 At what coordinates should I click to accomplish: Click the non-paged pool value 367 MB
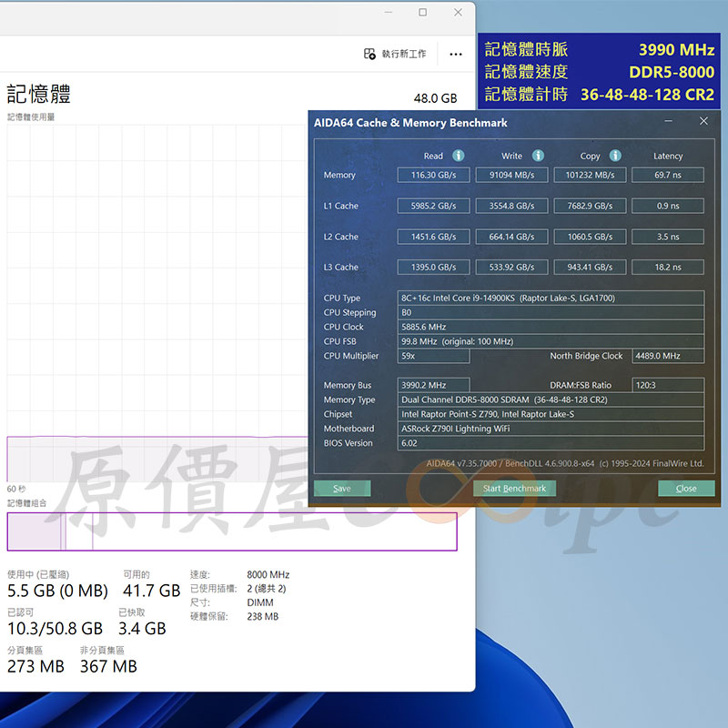108,667
